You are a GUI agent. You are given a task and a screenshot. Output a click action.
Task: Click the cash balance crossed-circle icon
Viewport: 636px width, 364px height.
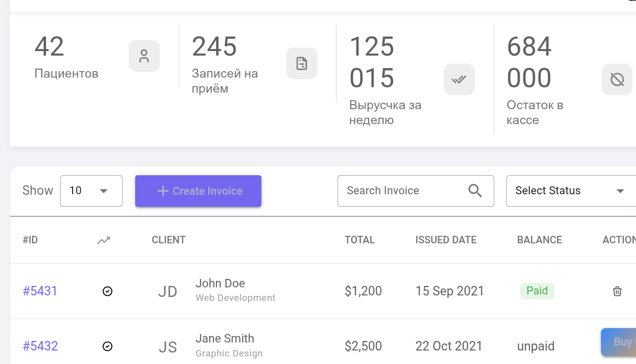click(x=616, y=79)
